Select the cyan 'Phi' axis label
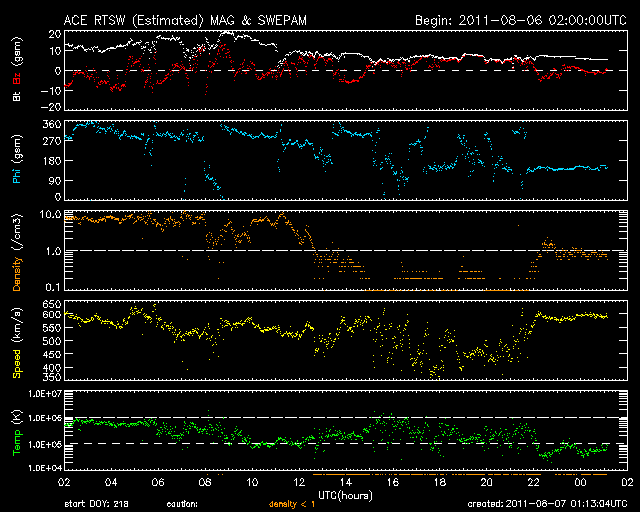Image resolution: width=640 pixels, height=512 pixels. point(17,174)
